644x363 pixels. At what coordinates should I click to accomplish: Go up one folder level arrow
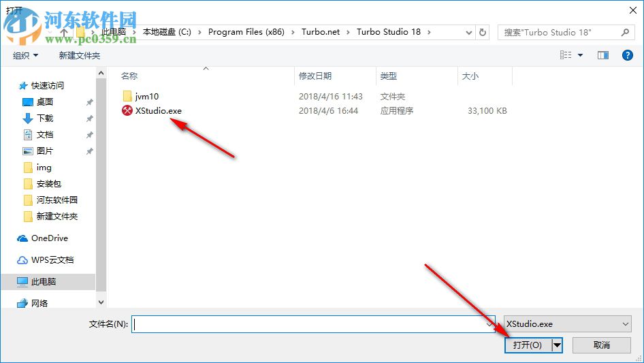64,32
